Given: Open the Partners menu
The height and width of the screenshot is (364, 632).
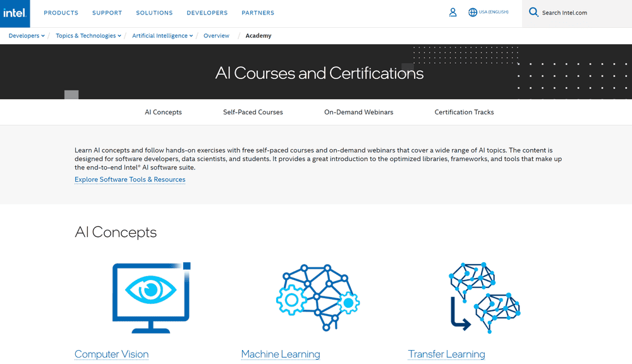Looking at the screenshot, I should [x=258, y=13].
